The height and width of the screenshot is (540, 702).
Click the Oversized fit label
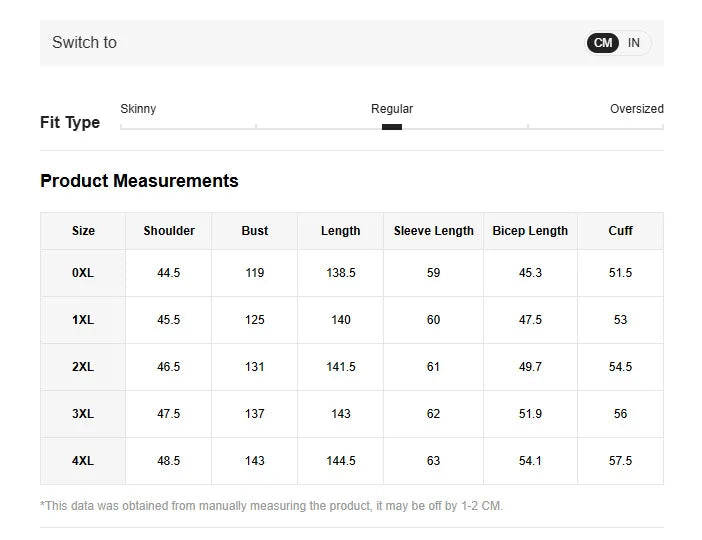636,109
